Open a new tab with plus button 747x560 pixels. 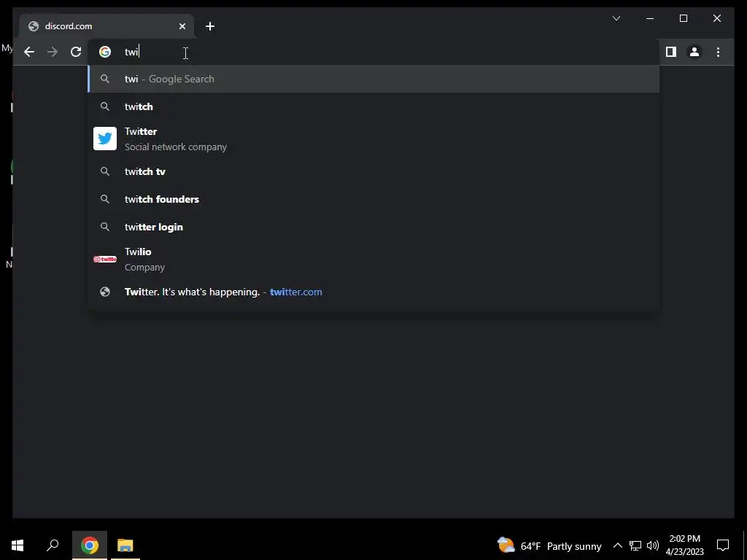(x=209, y=26)
